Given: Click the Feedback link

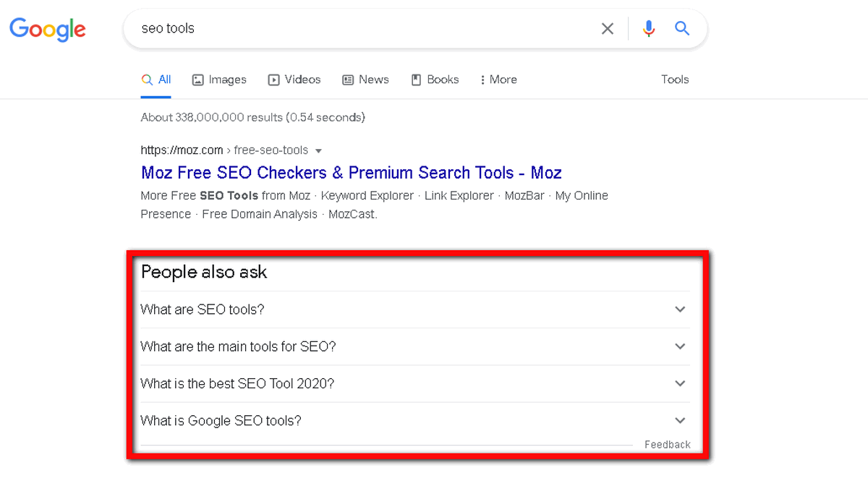Looking at the screenshot, I should (x=668, y=445).
